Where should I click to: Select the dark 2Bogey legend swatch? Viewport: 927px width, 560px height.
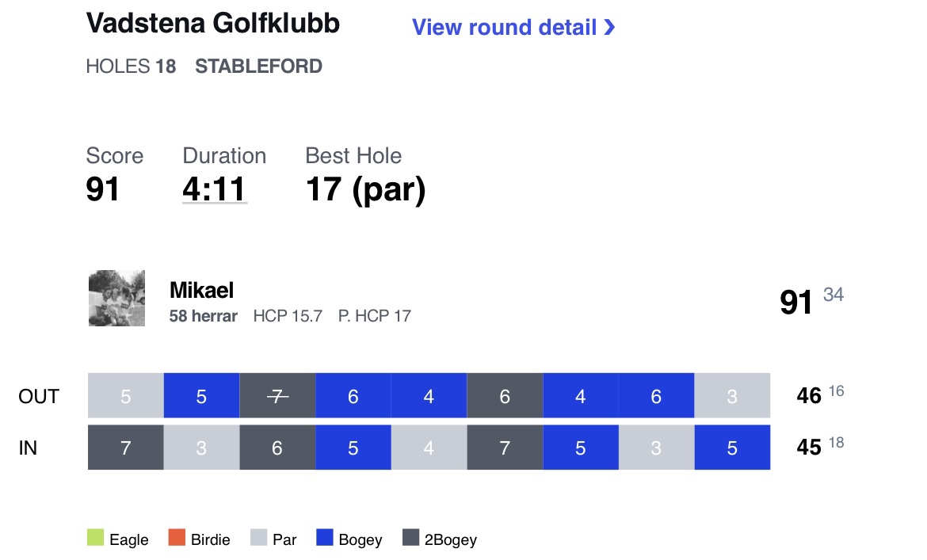tap(411, 538)
